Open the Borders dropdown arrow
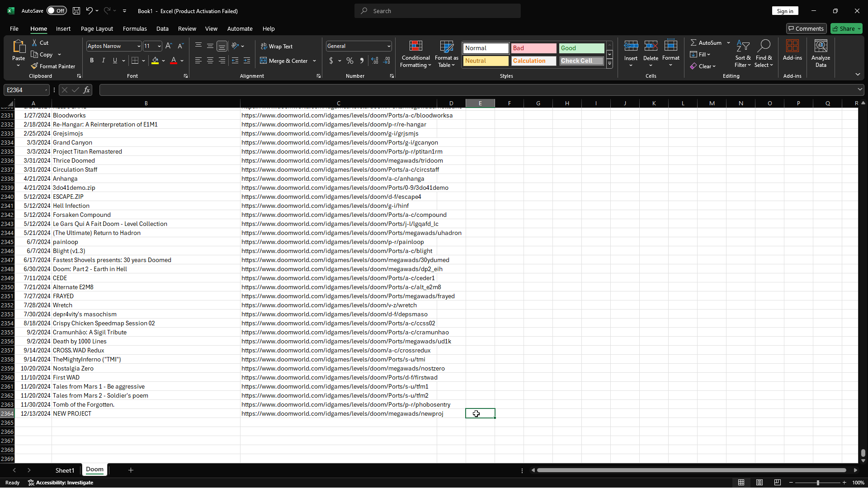 [144, 61]
